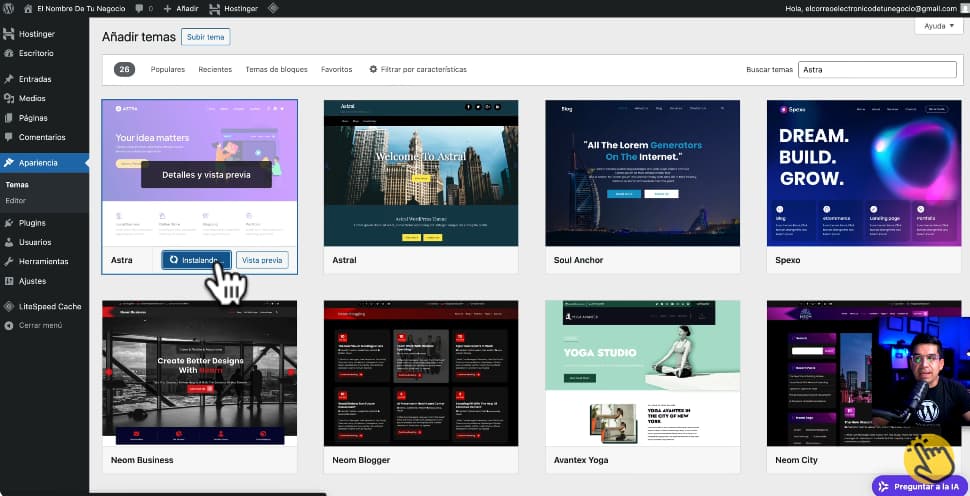Viewport: 970px width, 496px height.
Task: Open the Avantex Yoga theme thumbnail
Action: 643,373
